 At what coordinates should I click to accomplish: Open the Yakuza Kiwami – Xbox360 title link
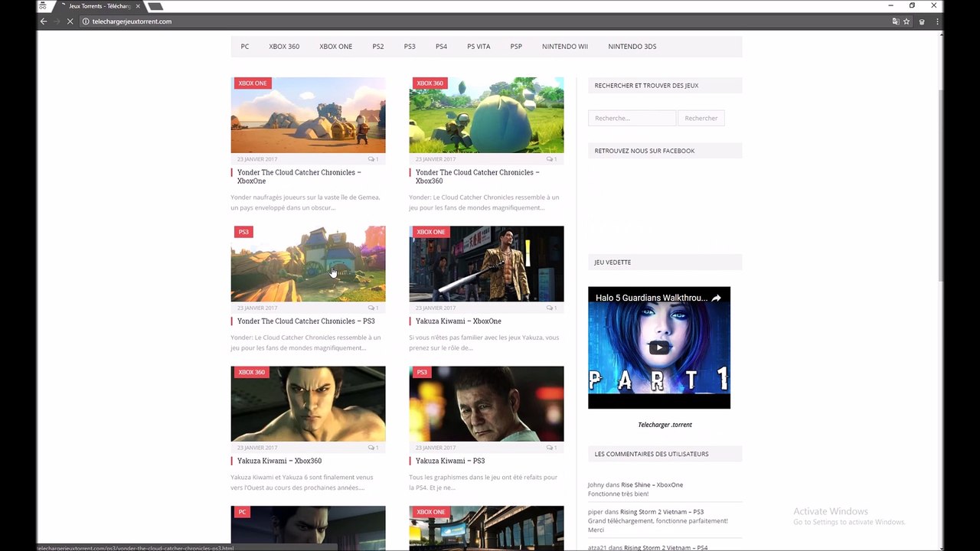(x=279, y=461)
